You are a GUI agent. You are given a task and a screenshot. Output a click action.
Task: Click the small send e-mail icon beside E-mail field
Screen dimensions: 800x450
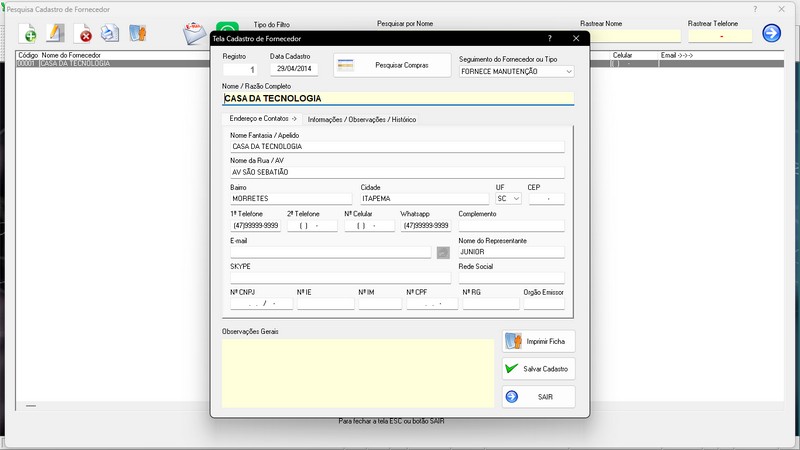click(443, 253)
